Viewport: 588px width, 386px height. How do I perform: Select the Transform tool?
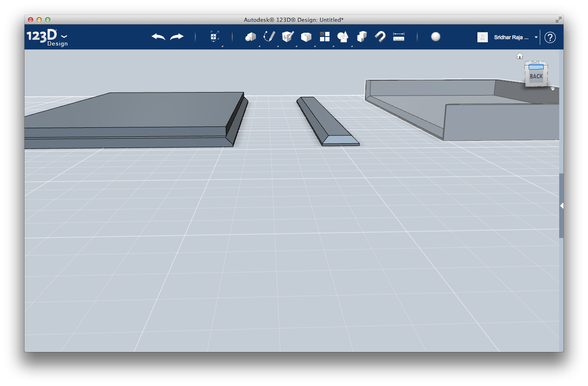[x=215, y=37]
